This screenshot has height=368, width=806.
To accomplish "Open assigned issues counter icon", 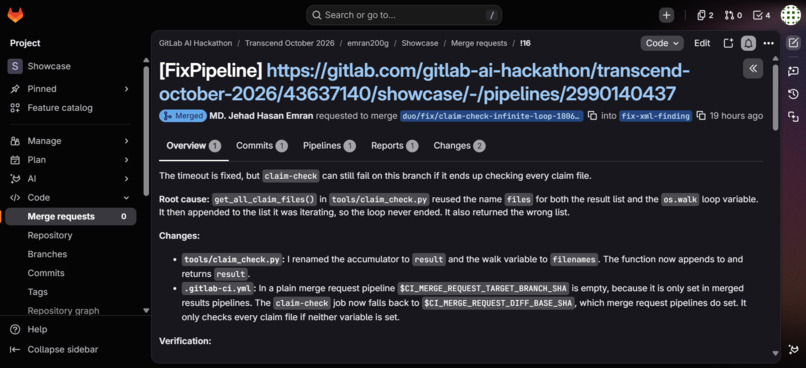I will coord(705,15).
